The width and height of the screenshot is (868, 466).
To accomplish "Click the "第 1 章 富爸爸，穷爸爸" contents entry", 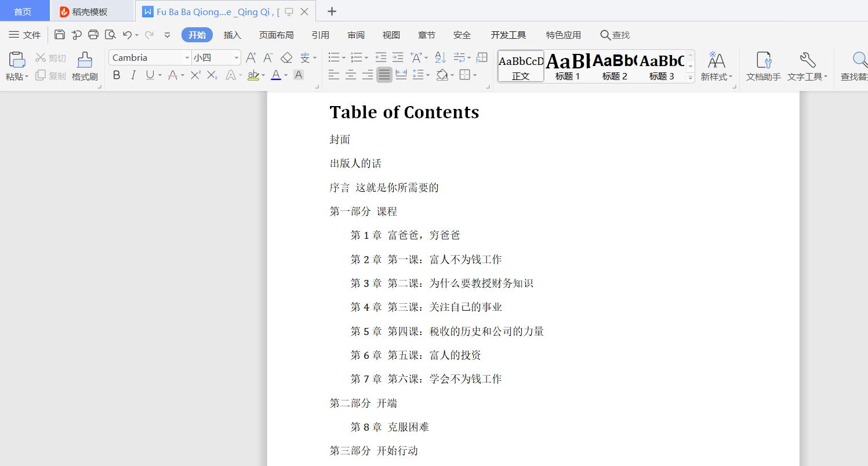I will (405, 235).
